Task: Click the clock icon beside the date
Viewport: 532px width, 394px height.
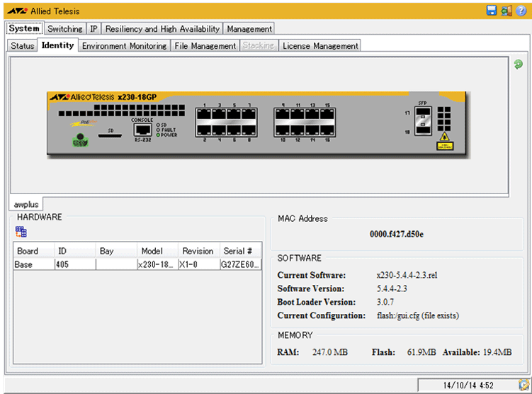Action: coord(523,385)
